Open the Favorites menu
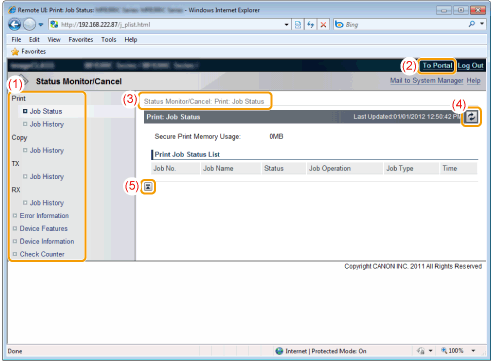Screen dimensions: 492x361 (x=81, y=40)
